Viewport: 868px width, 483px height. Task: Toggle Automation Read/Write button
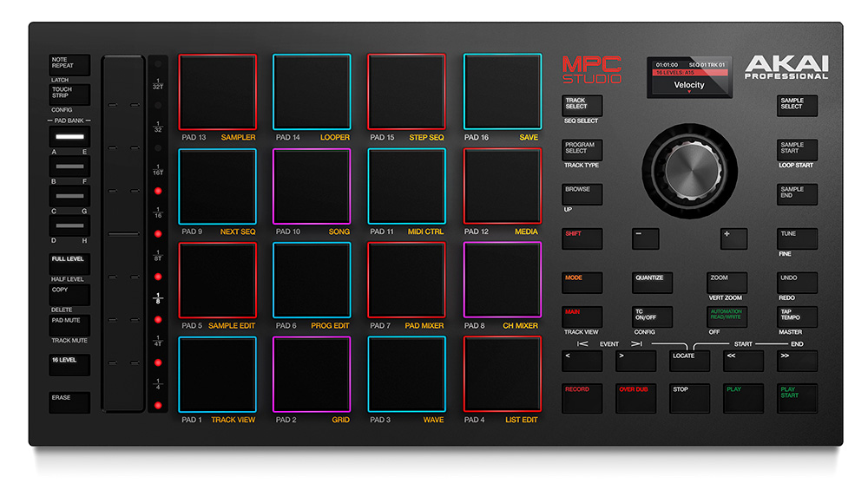727,317
